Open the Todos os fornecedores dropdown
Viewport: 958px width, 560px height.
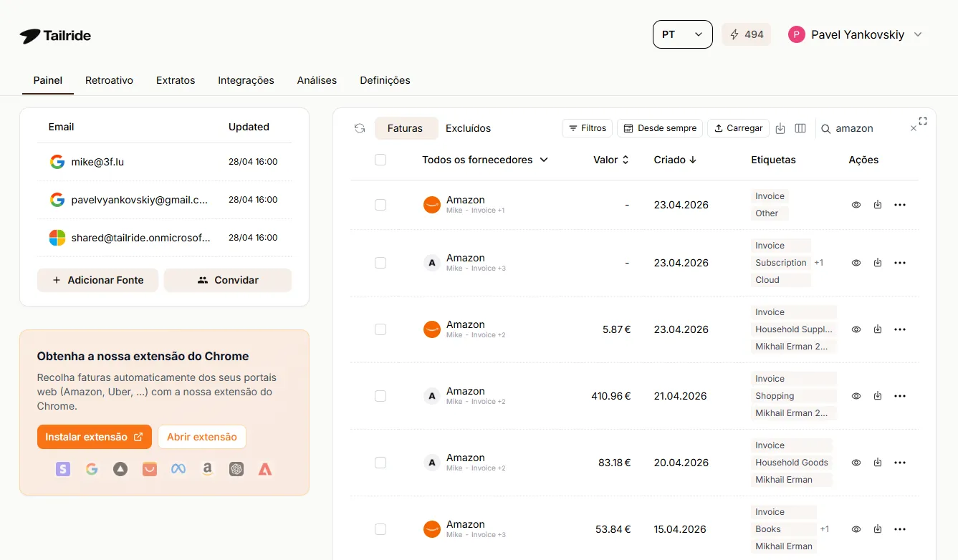tap(486, 160)
